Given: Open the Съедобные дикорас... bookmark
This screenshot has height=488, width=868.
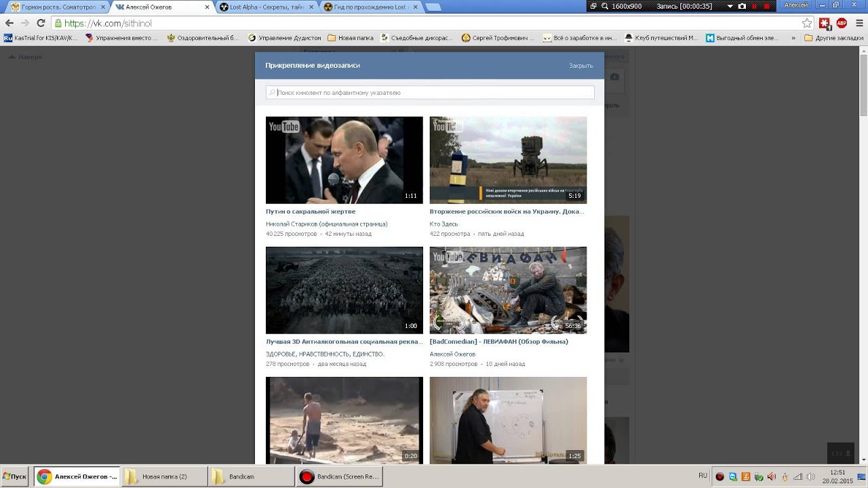Looking at the screenshot, I should pyautogui.click(x=417, y=38).
